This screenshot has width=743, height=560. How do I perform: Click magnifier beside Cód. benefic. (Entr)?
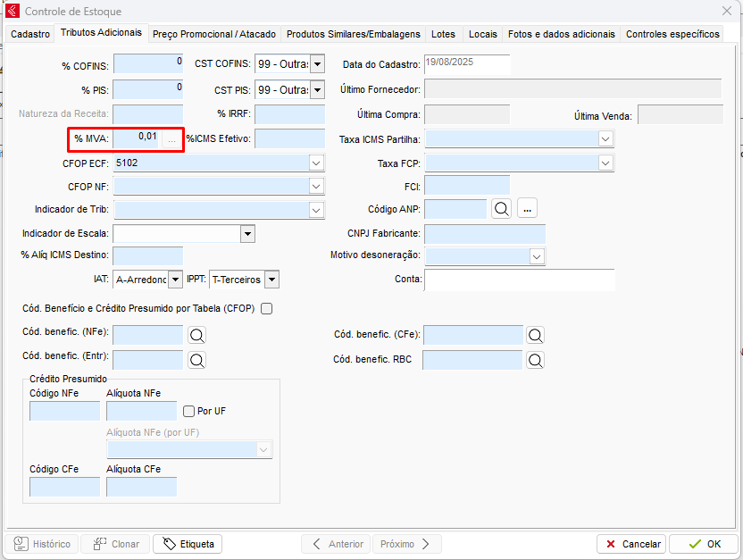pos(196,360)
